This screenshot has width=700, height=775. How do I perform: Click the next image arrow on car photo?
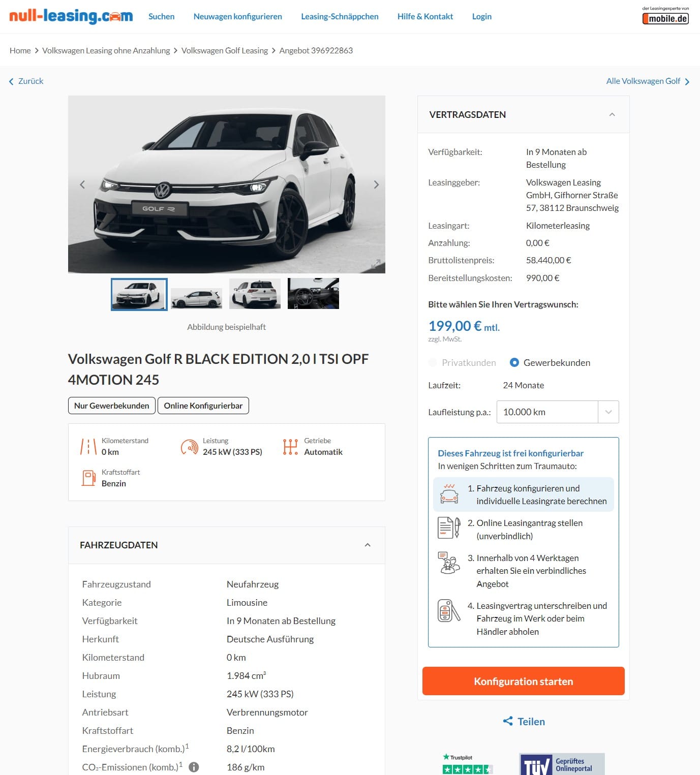[376, 184]
